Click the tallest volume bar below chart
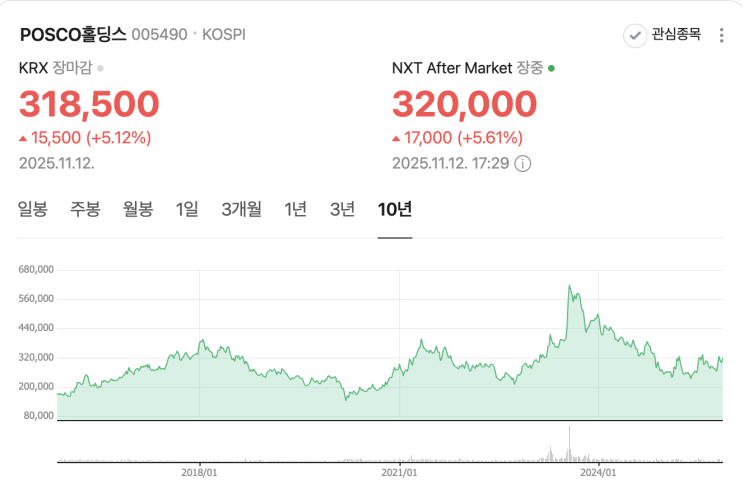 570,444
